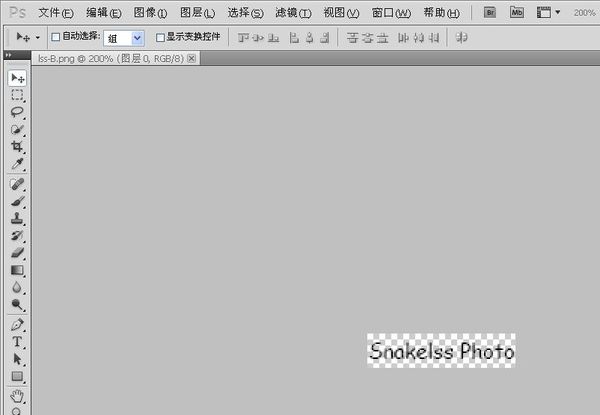600x415 pixels.
Task: Select the Quick Selection tool
Action: click(x=17, y=129)
